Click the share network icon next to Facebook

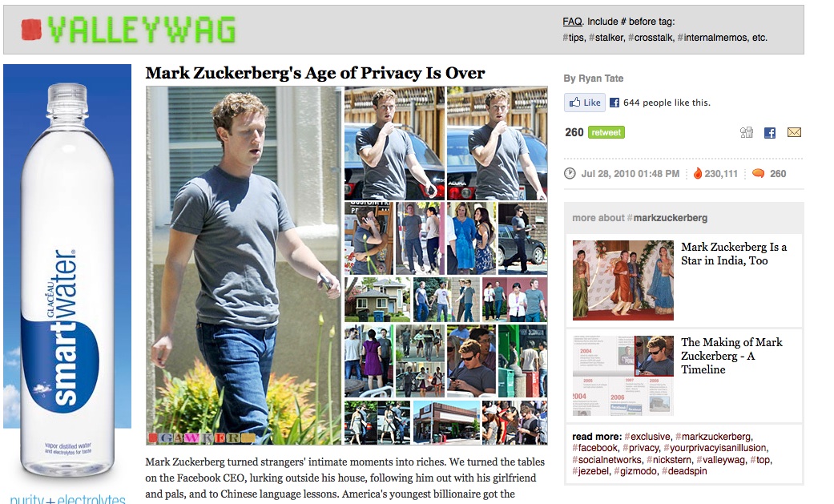[x=747, y=133]
